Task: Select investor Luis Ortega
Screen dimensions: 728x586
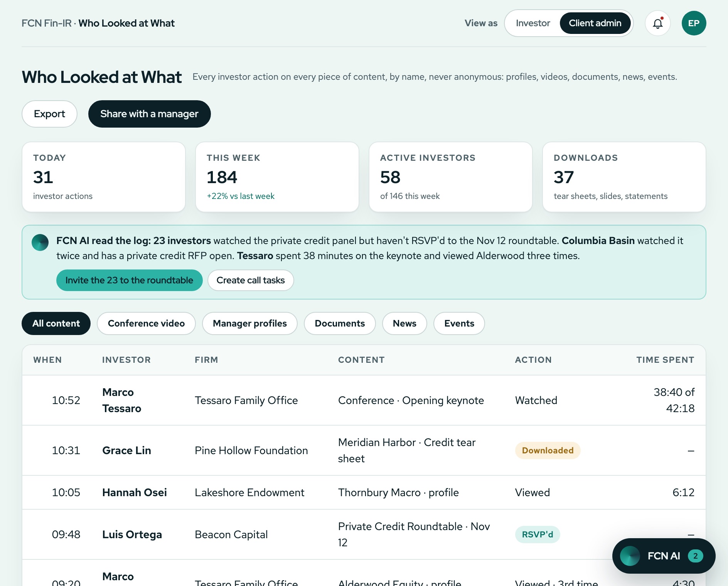Action: pyautogui.click(x=132, y=534)
